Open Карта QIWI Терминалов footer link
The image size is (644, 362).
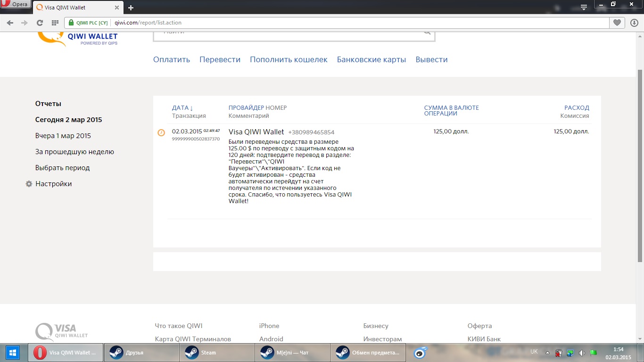click(193, 339)
